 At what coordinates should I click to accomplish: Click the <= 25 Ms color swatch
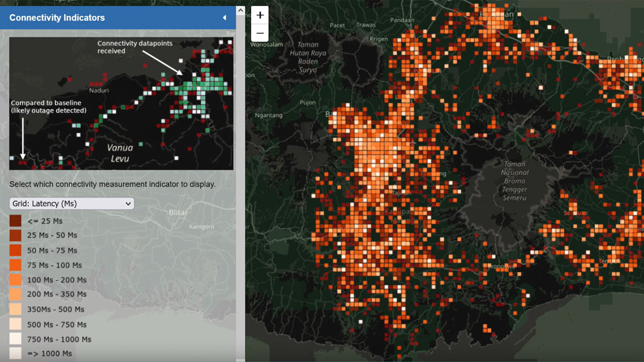coord(15,221)
